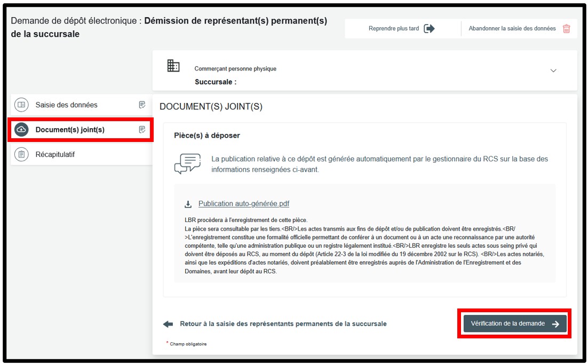588x364 pixels.
Task: Select Abandonner la saisie des données
Action: coord(512,29)
